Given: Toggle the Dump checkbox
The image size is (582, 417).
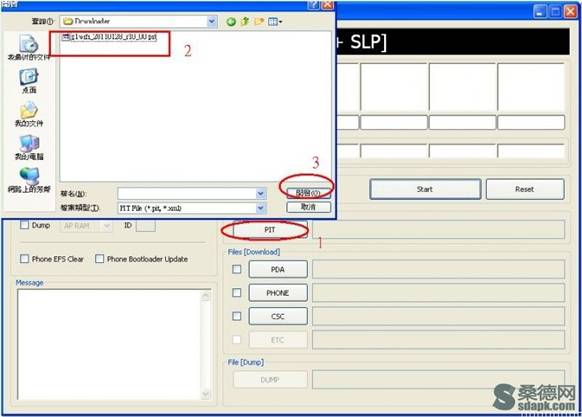Looking at the screenshot, I should pyautogui.click(x=24, y=225).
